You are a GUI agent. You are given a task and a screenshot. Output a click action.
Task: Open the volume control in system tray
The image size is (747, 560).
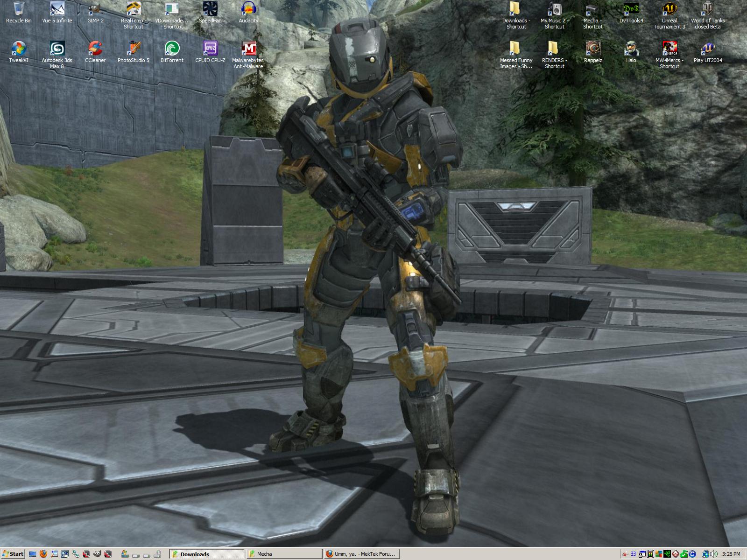(x=713, y=554)
